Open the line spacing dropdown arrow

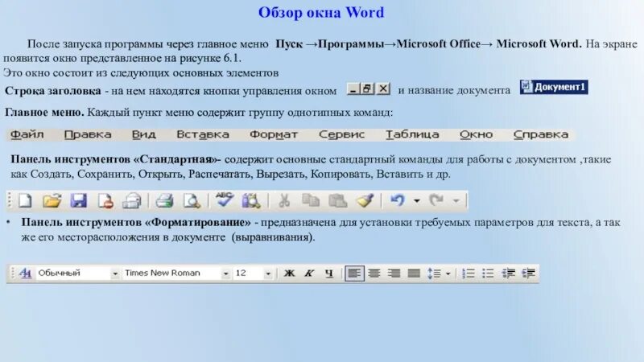point(448,274)
